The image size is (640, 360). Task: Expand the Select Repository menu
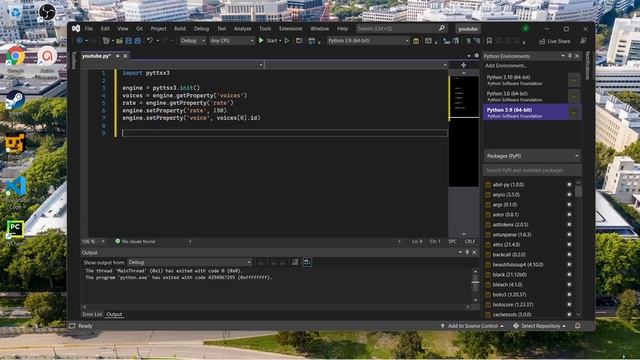(540, 326)
